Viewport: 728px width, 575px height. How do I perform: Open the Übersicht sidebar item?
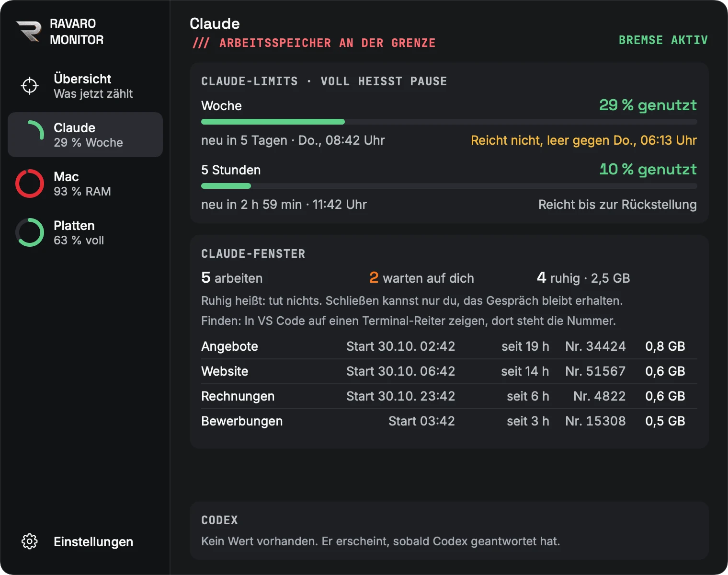[85, 86]
